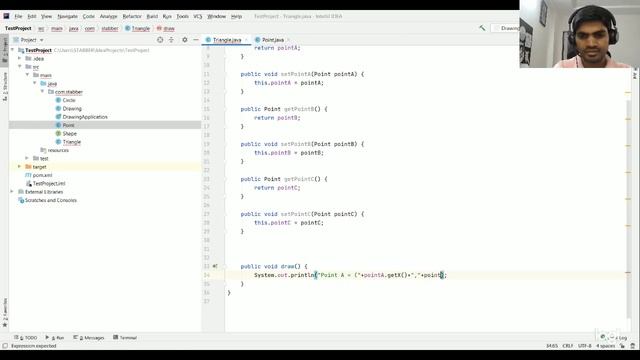Open the Edit menu
The height and width of the screenshot is (360, 640).
pos(32,16)
